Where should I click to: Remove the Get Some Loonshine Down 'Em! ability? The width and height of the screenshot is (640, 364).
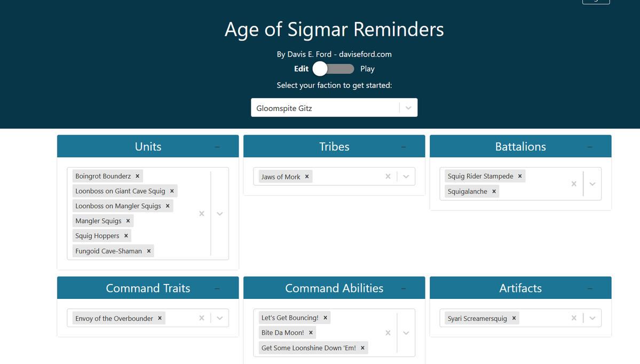(x=362, y=347)
